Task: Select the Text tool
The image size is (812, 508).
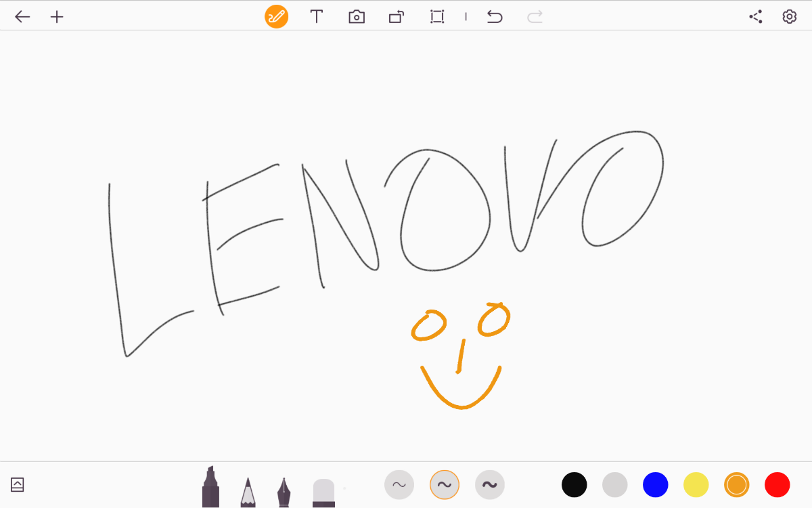Action: (x=316, y=17)
